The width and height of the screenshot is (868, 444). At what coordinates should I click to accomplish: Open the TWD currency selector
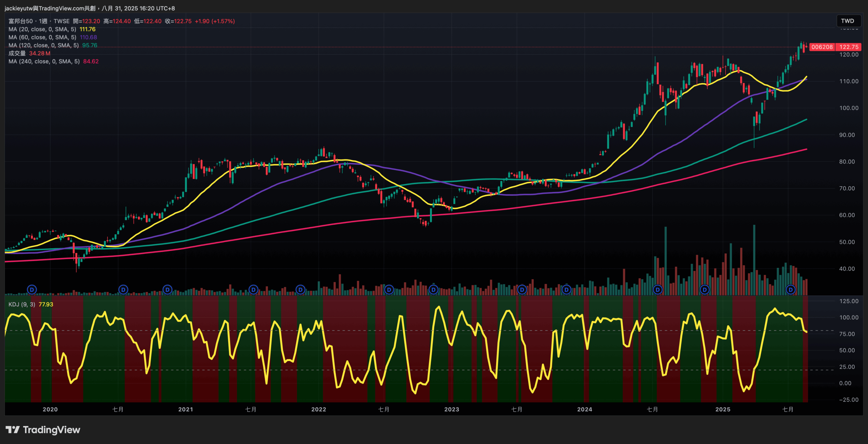(847, 21)
